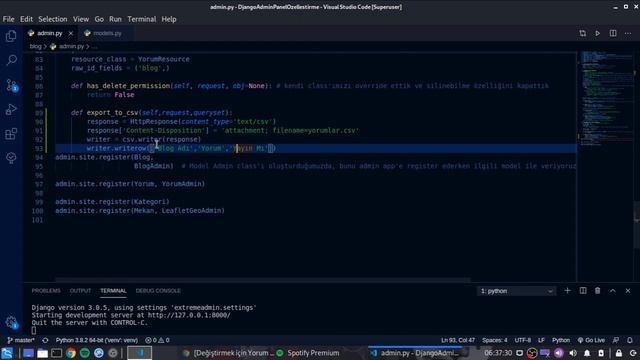
Task: Click the development server URL http://127.0.0.1:8000/
Action: pos(189,315)
